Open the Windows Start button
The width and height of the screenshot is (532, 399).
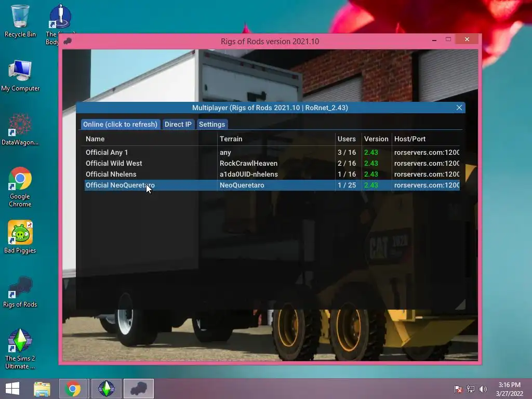pyautogui.click(x=12, y=389)
